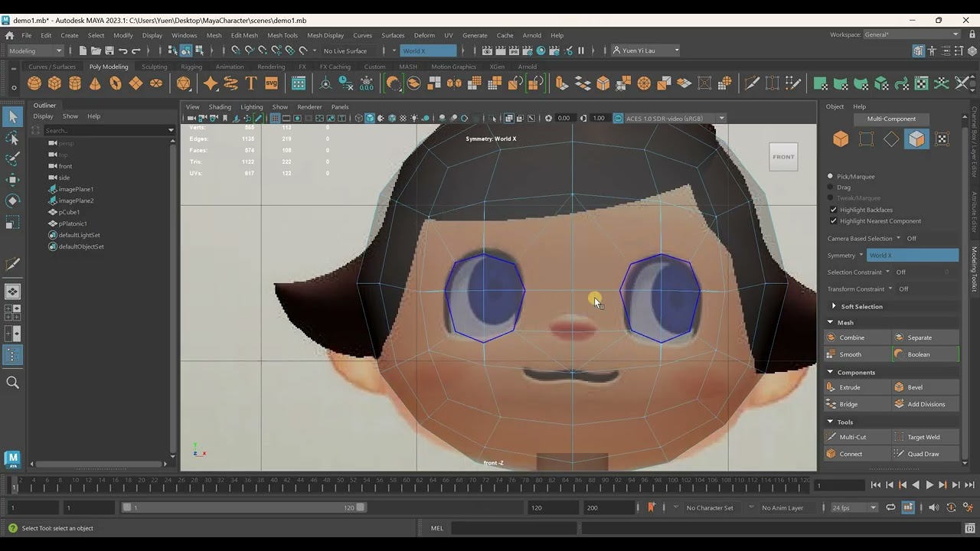Open the Workspace General dropdown
Screen dimensions: 980x551
(911, 34)
